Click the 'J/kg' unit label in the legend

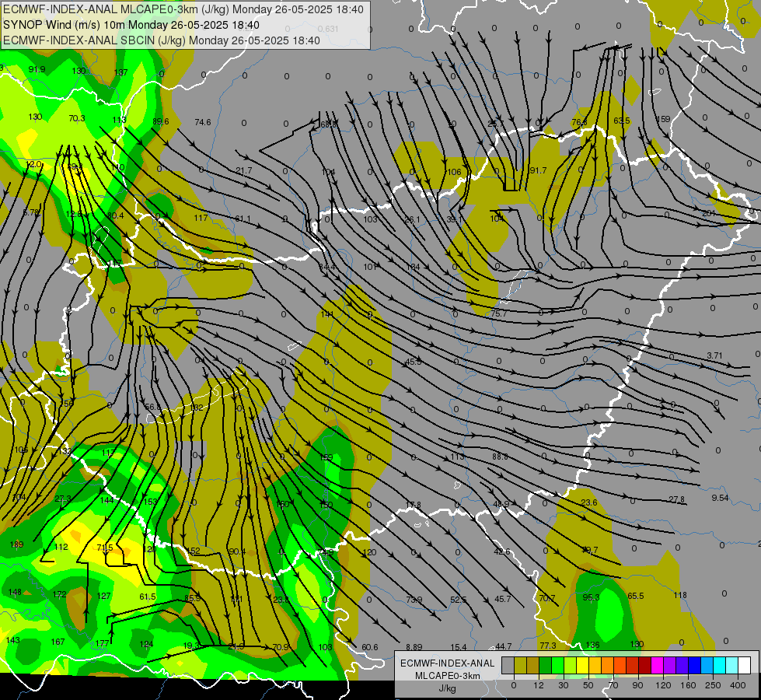pyautogui.click(x=448, y=688)
